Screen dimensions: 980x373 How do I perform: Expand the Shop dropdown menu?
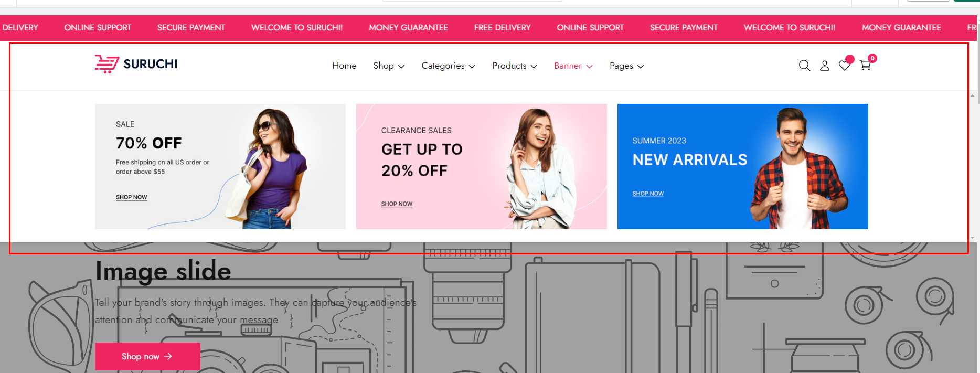389,66
